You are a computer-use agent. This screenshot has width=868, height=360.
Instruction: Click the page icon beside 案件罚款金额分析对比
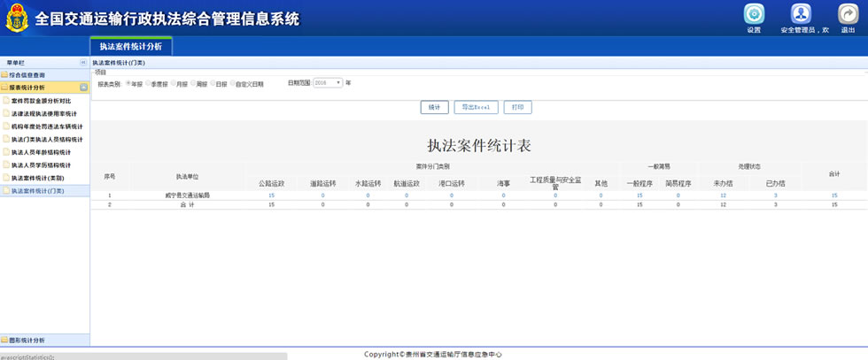[7, 101]
